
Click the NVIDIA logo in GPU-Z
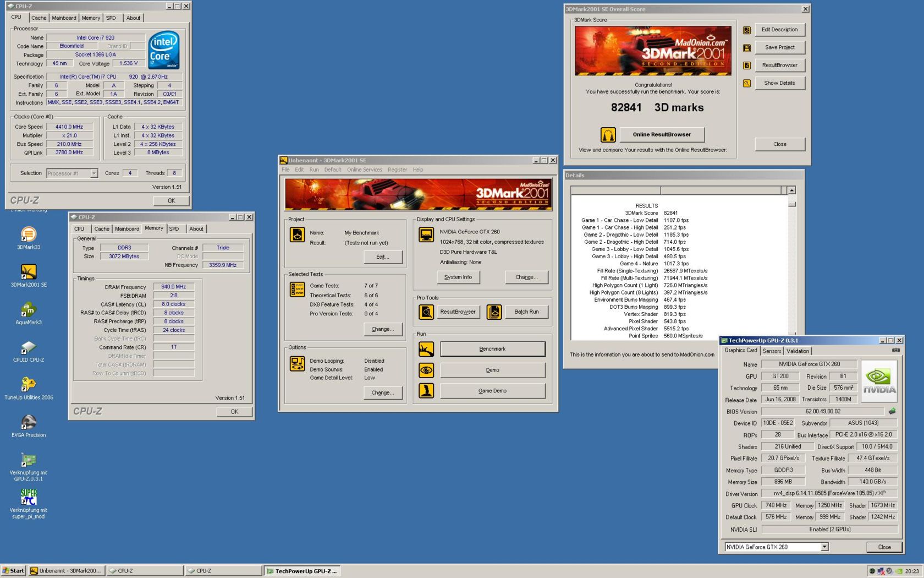coord(878,381)
